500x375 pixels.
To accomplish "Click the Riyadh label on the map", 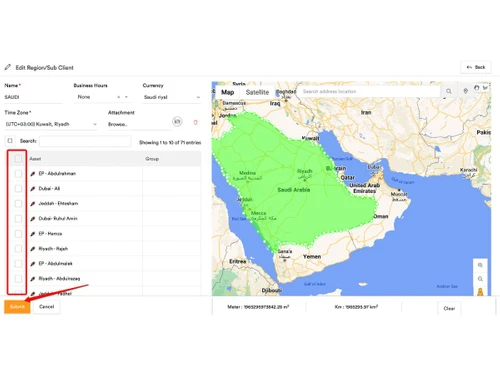I will point(305,171).
